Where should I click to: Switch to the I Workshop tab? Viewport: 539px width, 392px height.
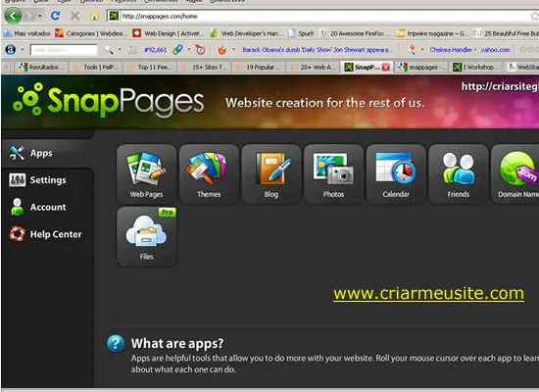click(474, 67)
